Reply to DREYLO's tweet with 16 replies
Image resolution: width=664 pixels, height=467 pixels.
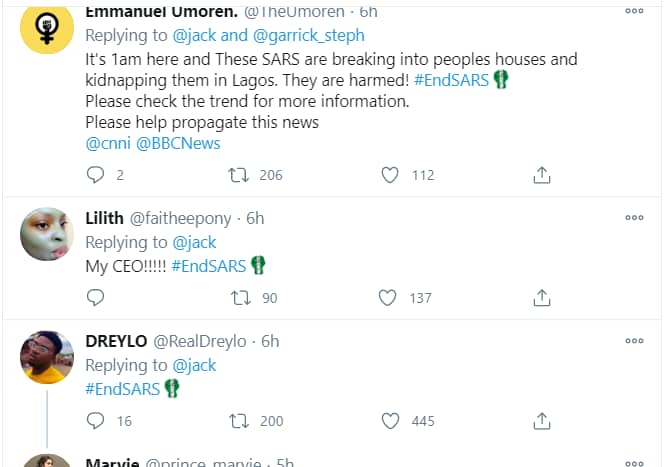tap(96, 421)
